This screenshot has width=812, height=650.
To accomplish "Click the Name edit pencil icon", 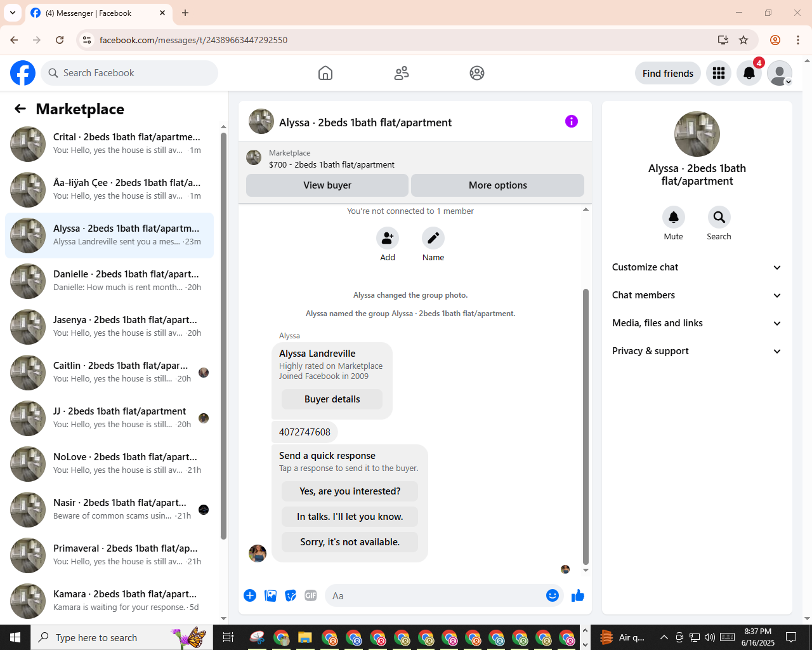I will pos(433,238).
